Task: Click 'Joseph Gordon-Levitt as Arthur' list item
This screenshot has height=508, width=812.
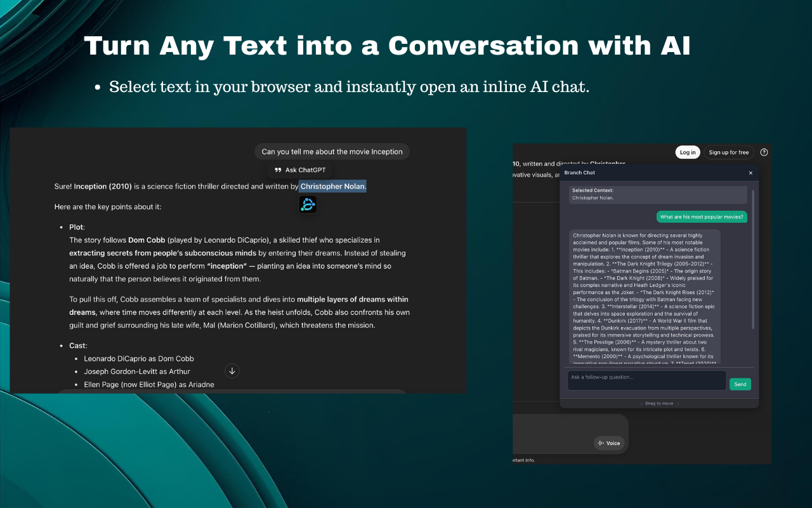Action: (137, 371)
